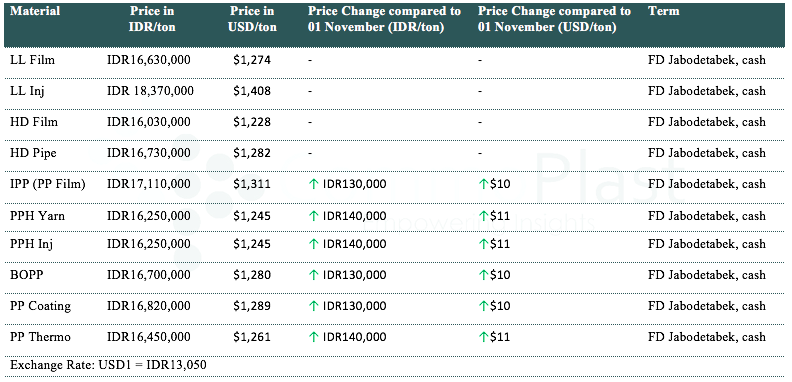Select the Price Change (IDR/ton) column header
This screenshot has height=382, width=792.
click(x=384, y=19)
